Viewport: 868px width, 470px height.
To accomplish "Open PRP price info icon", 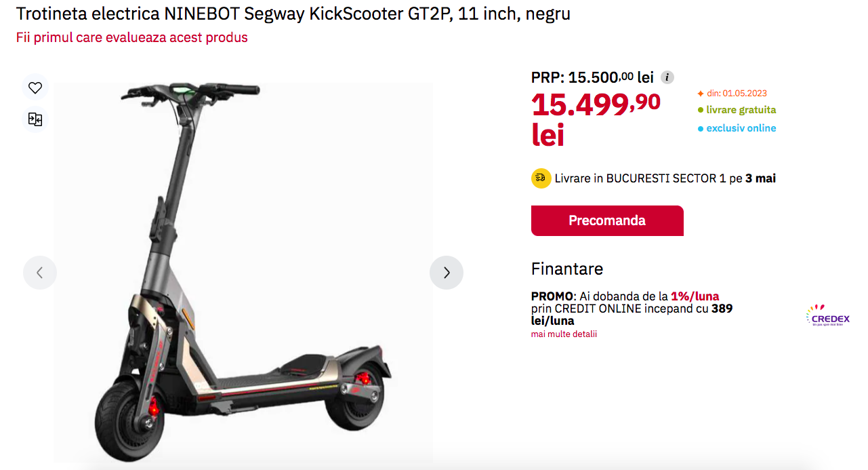I will (x=667, y=77).
